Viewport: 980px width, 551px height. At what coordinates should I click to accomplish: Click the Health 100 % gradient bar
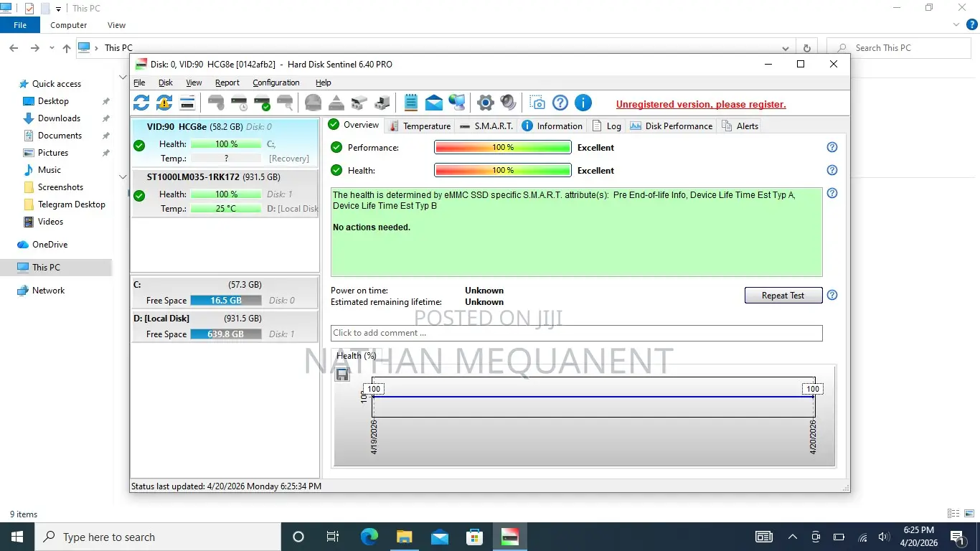tap(503, 170)
